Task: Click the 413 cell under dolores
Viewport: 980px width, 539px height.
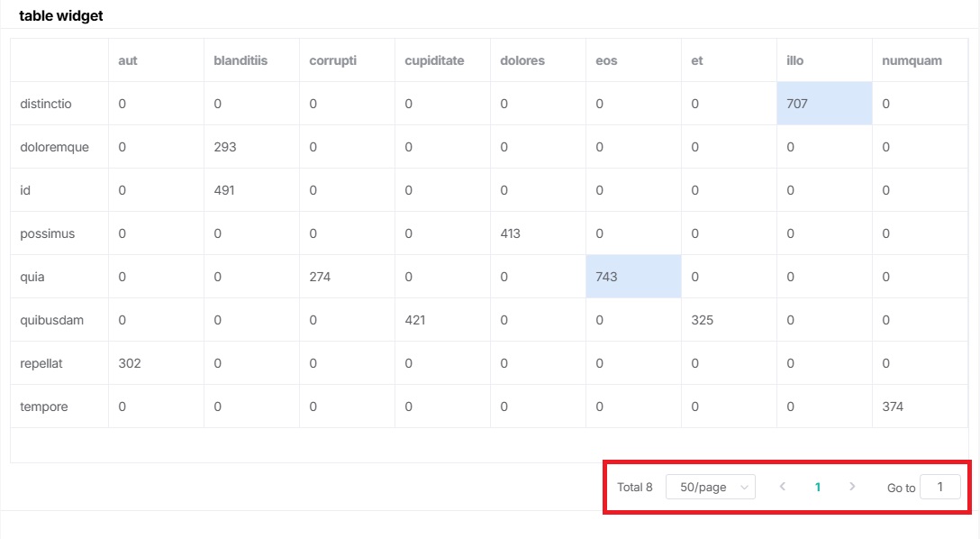Action: tap(511, 233)
